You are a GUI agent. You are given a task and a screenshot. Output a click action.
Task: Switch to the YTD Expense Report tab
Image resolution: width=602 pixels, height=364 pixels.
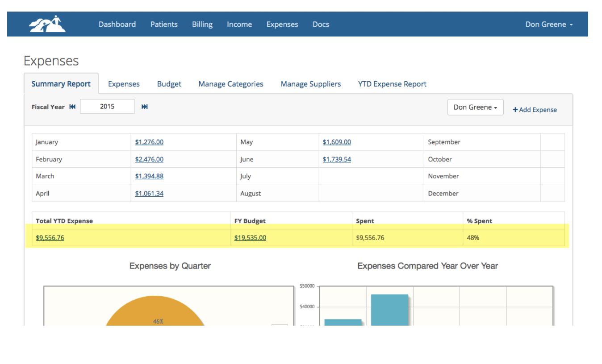[x=392, y=84]
